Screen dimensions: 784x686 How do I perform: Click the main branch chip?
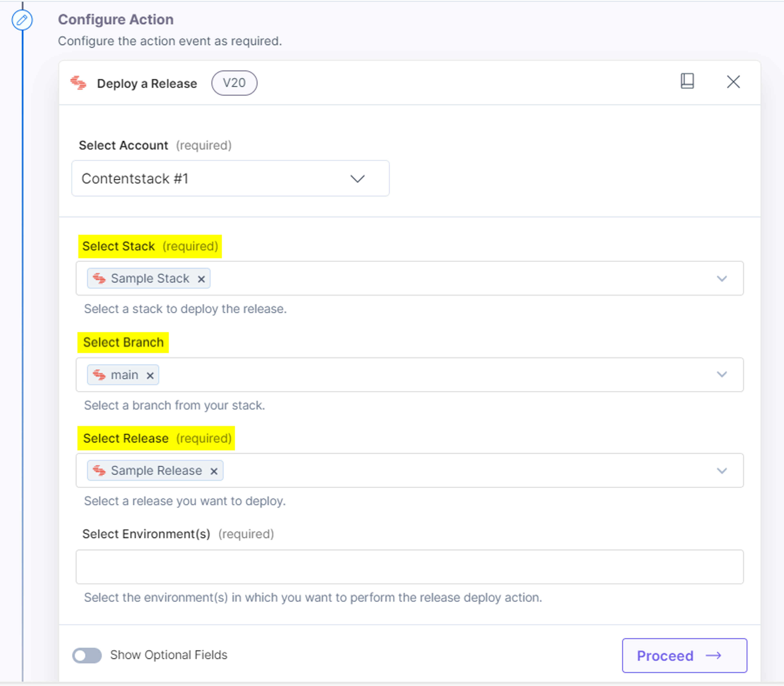[x=123, y=375]
